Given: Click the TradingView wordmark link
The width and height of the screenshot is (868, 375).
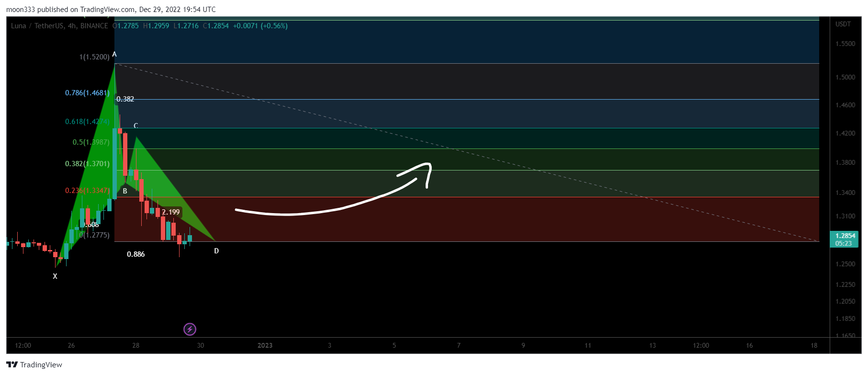Looking at the screenshot, I should click(41, 364).
